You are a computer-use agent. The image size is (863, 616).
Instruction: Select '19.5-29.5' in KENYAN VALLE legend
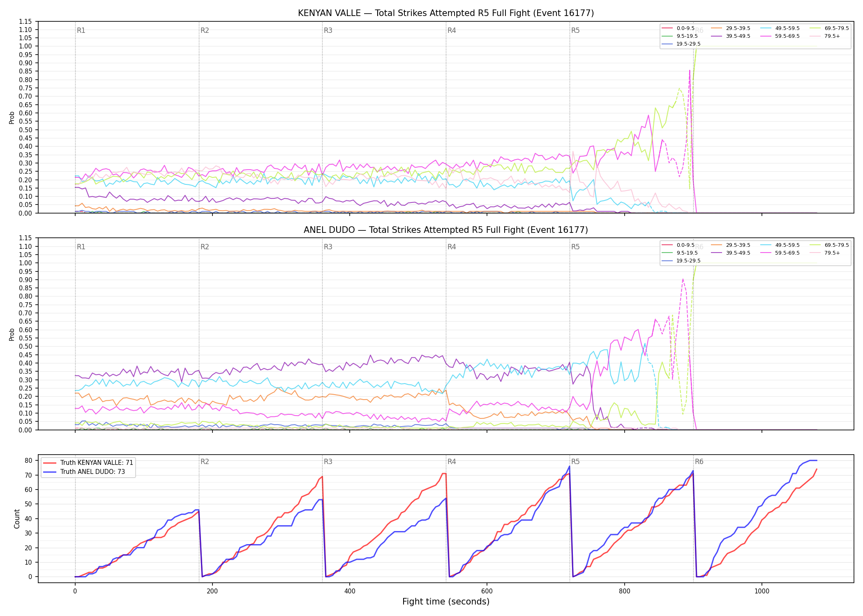[688, 44]
